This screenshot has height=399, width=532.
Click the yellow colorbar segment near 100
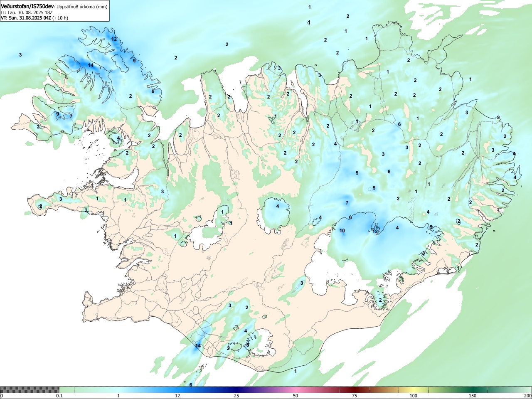414,389
